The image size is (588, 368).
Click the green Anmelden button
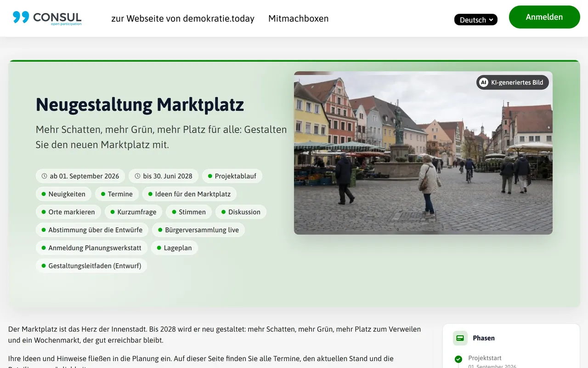coord(544,17)
